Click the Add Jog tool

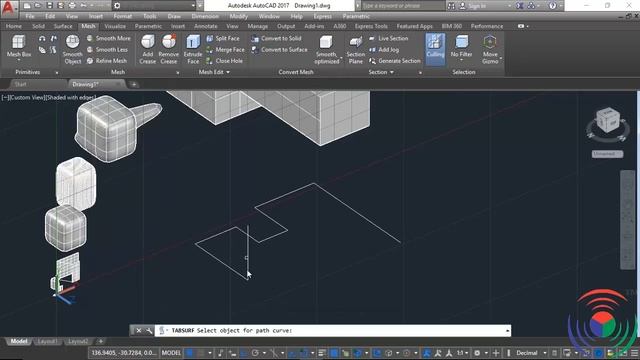[384, 49]
